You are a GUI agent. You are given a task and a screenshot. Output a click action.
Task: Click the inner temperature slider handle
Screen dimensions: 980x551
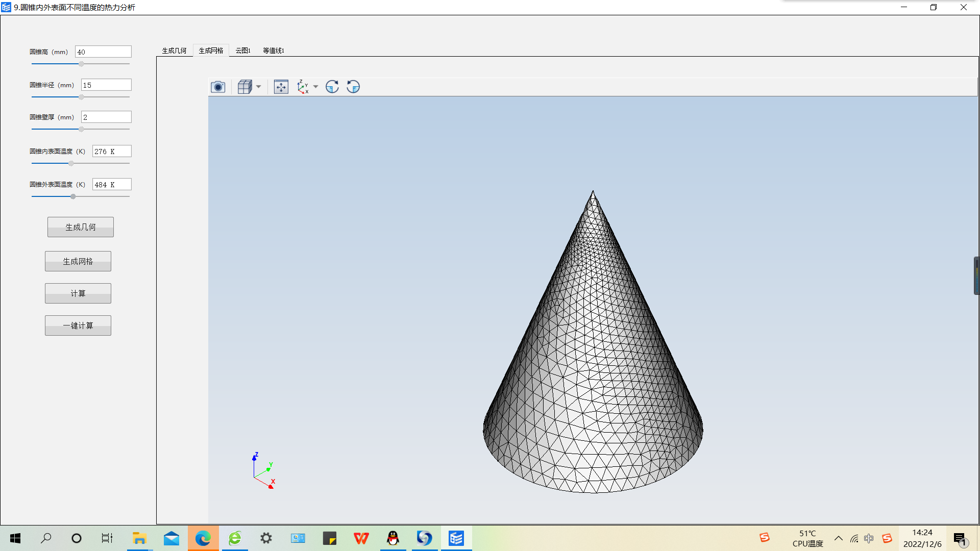pos(71,163)
